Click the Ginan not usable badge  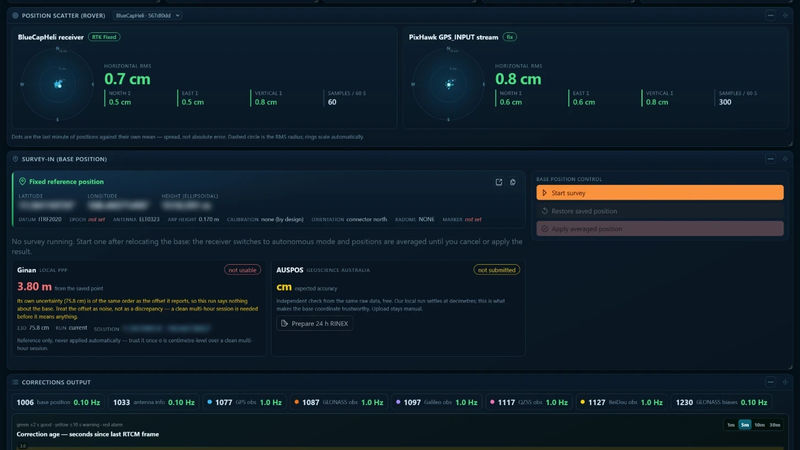[242, 270]
